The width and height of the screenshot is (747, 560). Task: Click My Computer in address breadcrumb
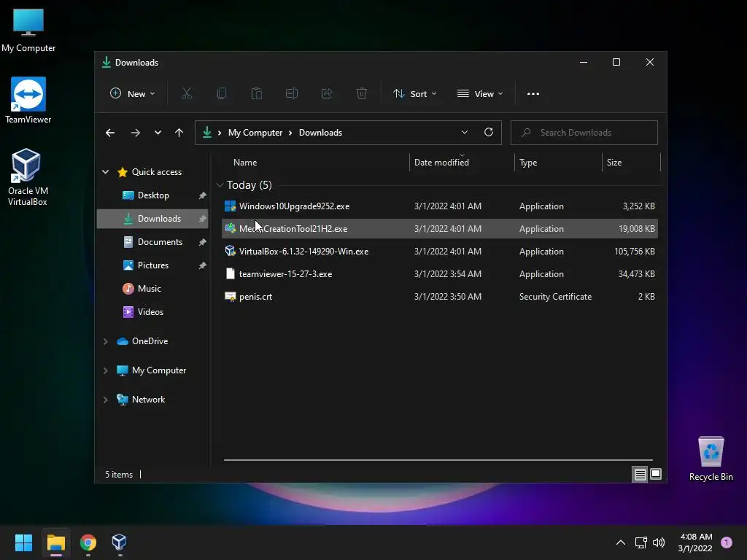[255, 133]
